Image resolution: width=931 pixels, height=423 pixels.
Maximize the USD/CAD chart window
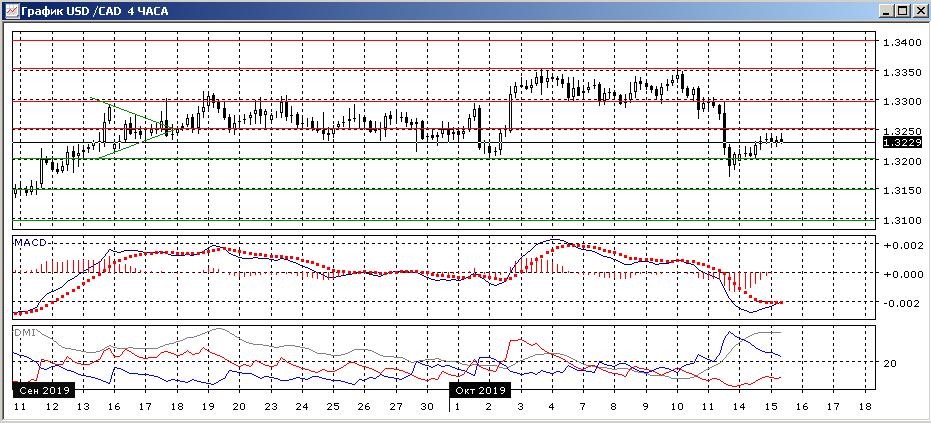(902, 10)
